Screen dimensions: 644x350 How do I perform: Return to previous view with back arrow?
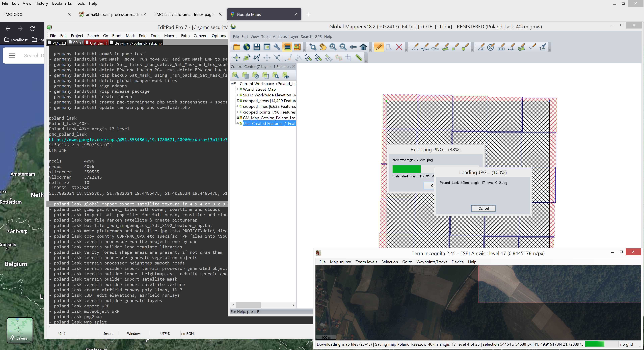point(353,47)
